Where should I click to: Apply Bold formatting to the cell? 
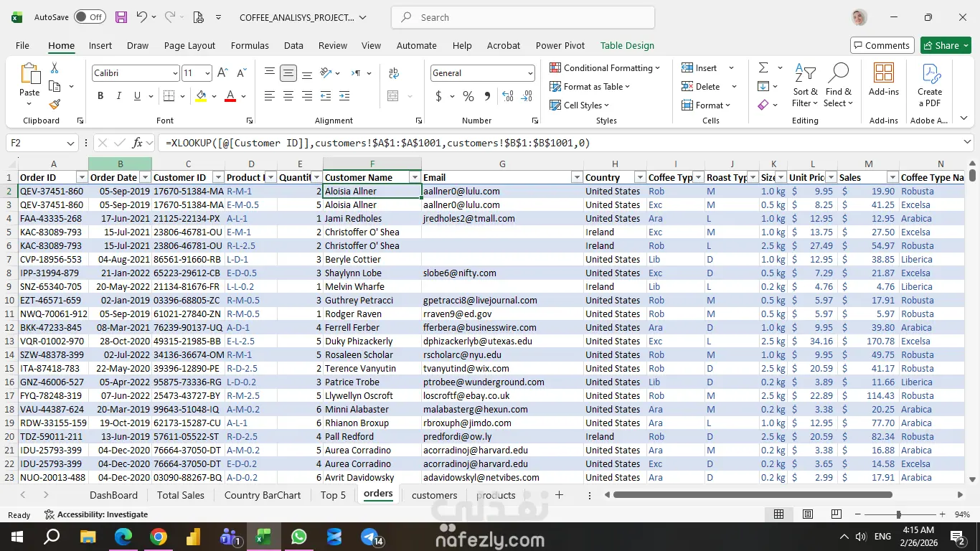pyautogui.click(x=100, y=96)
